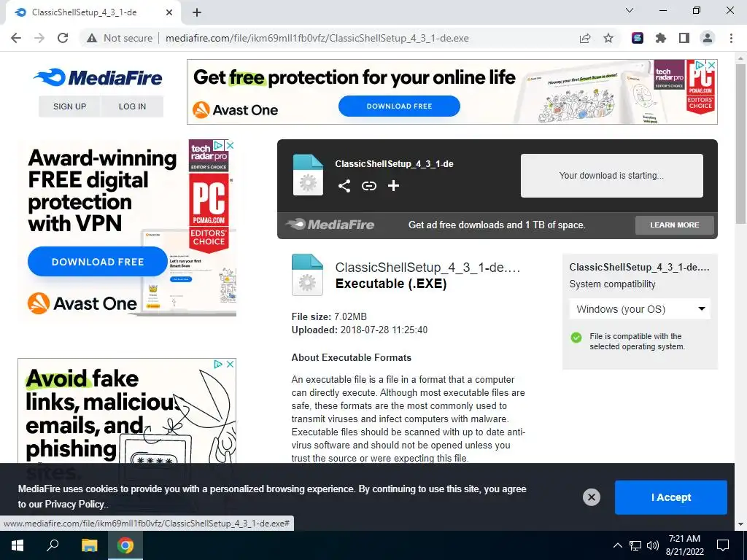Click the I Accept cookie button
Screen dimensions: 747x560
click(671, 497)
